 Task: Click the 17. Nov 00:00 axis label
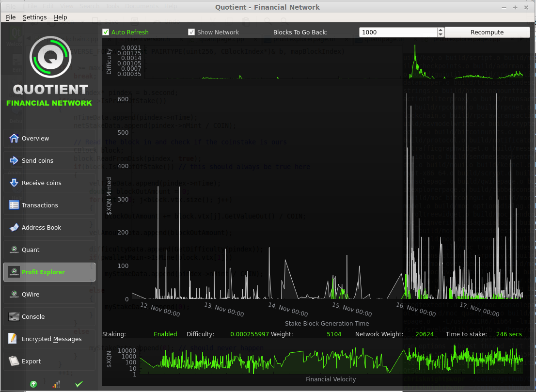pos(479,309)
